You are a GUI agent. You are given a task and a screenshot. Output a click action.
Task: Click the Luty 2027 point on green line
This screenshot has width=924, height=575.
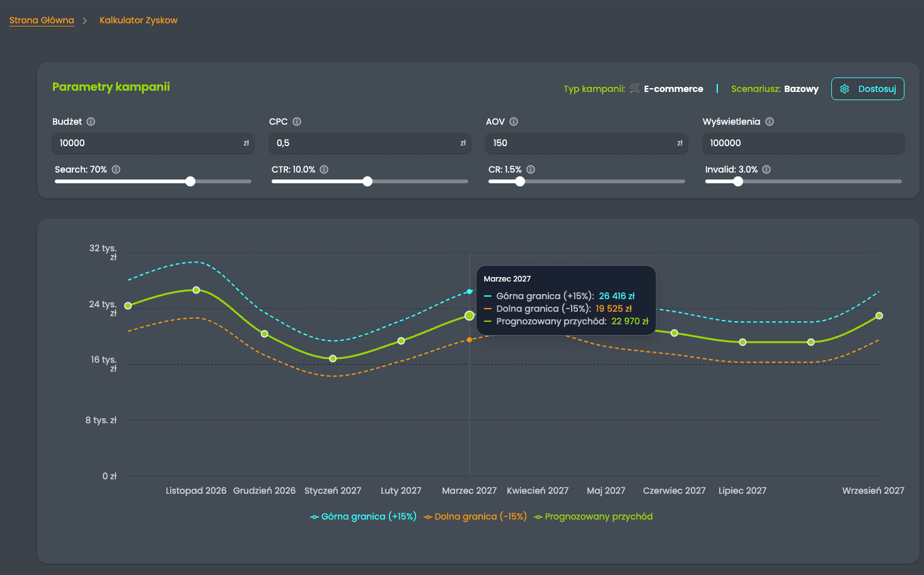click(x=401, y=341)
